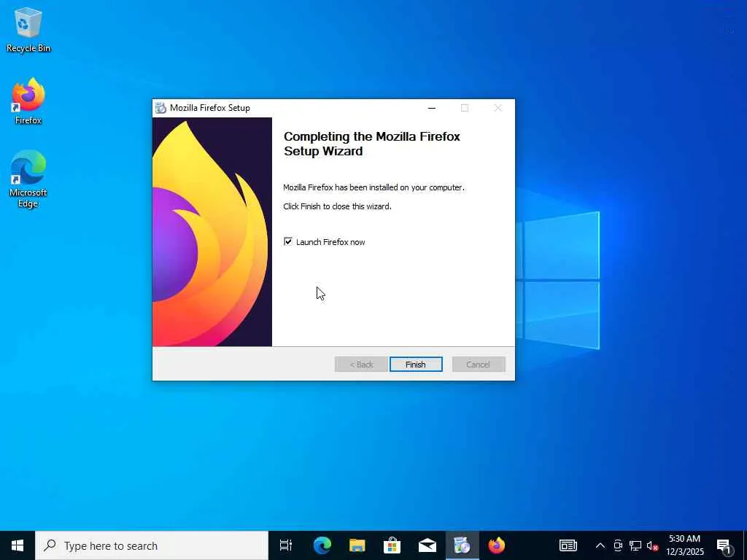Click the muted volume speaker tray icon
The width and height of the screenshot is (747, 560).
click(652, 545)
